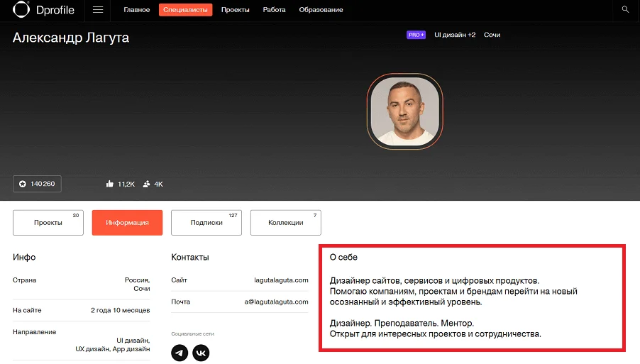This screenshot has width=640, height=364.
Task: Open the Подписки tab
Action: pos(206,223)
